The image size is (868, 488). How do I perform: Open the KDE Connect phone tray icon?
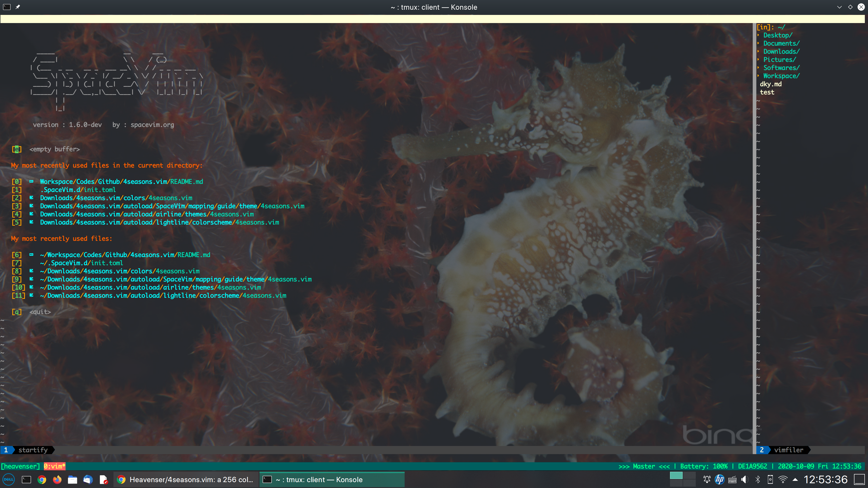[x=770, y=480]
